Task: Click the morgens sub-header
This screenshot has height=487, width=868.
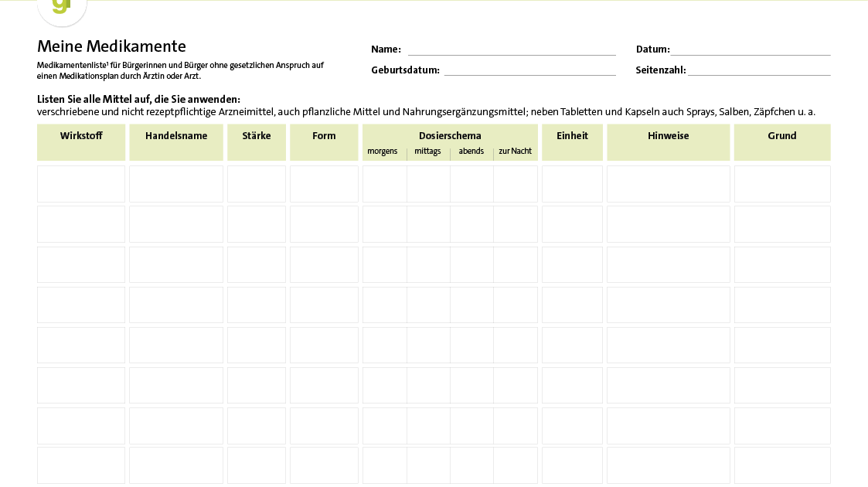Action: pyautogui.click(x=382, y=151)
